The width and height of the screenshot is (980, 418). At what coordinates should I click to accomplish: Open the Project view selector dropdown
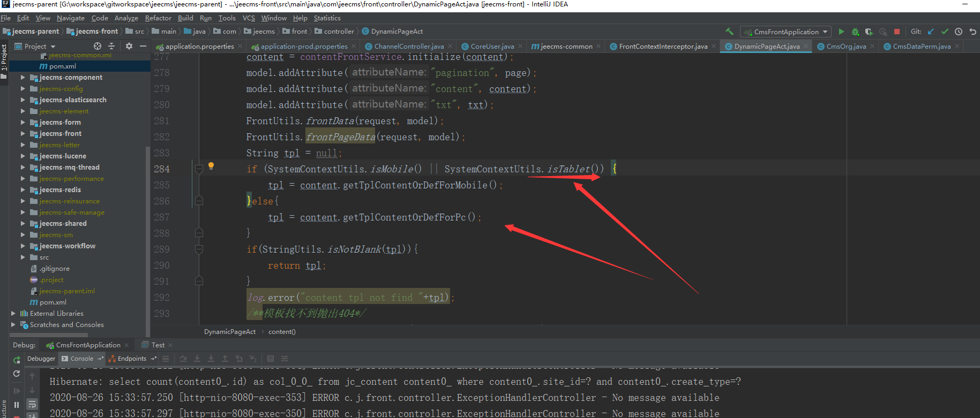pos(35,46)
